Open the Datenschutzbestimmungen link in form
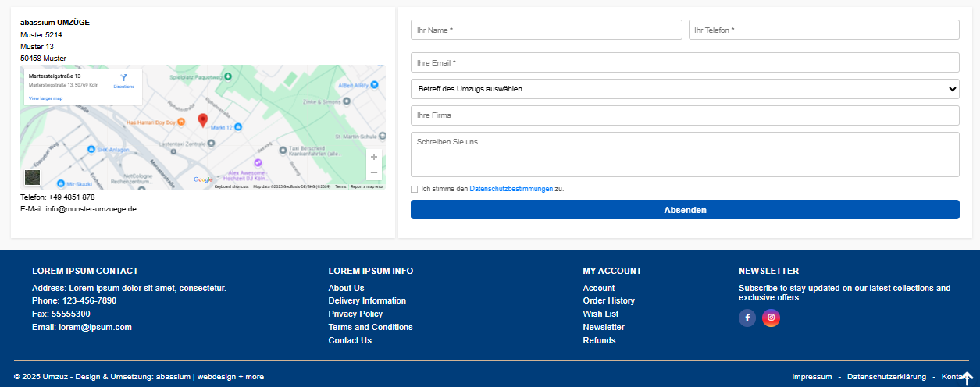Image resolution: width=980 pixels, height=387 pixels. click(x=511, y=189)
